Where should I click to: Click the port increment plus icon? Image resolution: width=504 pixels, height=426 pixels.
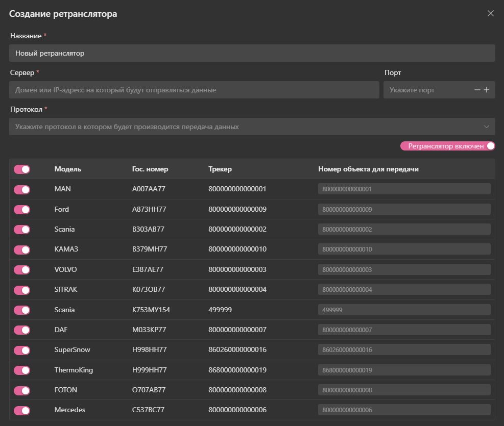[x=487, y=90]
